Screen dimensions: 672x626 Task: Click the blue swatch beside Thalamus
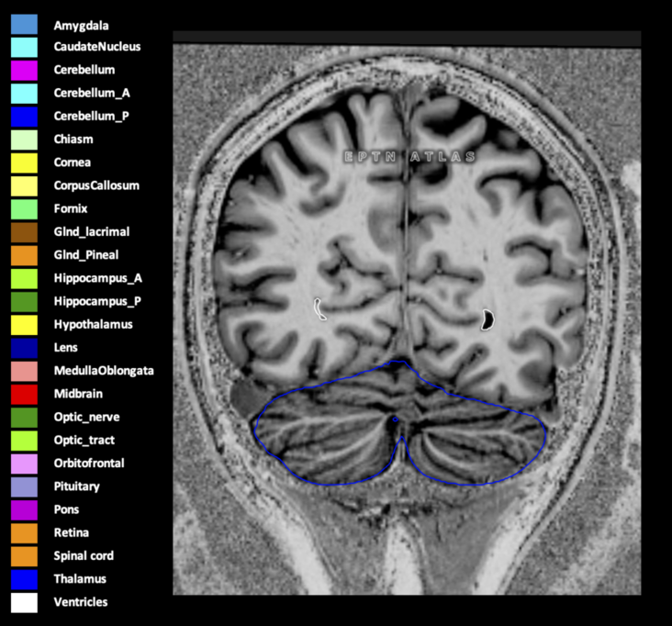(x=24, y=580)
